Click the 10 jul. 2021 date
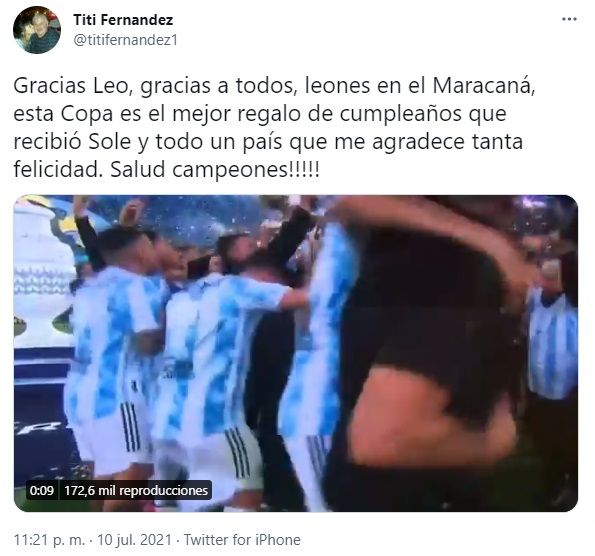595x556 pixels. pyautogui.click(x=134, y=540)
